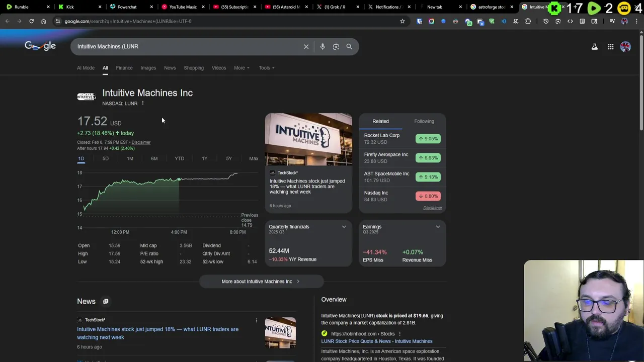Screen dimensions: 644x362
Task: Open the Images search tab
Action: [148, 68]
